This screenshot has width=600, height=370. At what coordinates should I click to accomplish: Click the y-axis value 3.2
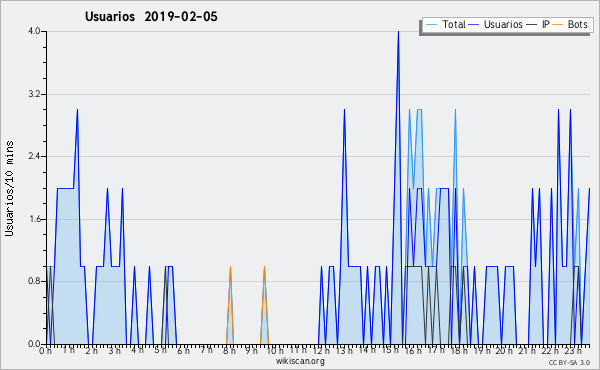[x=34, y=94]
